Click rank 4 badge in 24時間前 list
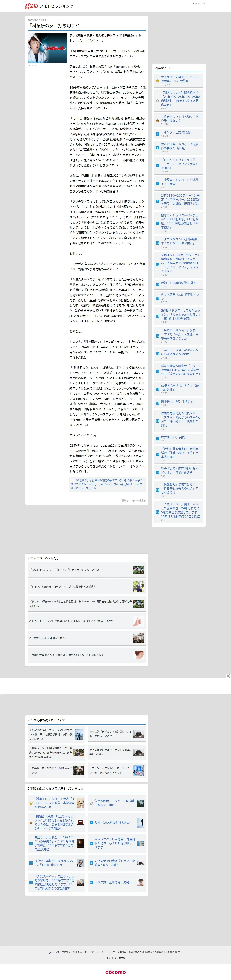 coord(91,822)
